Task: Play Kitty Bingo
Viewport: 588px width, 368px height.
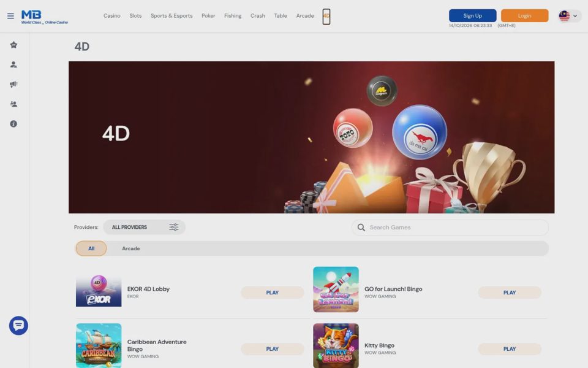Action: tap(509, 349)
